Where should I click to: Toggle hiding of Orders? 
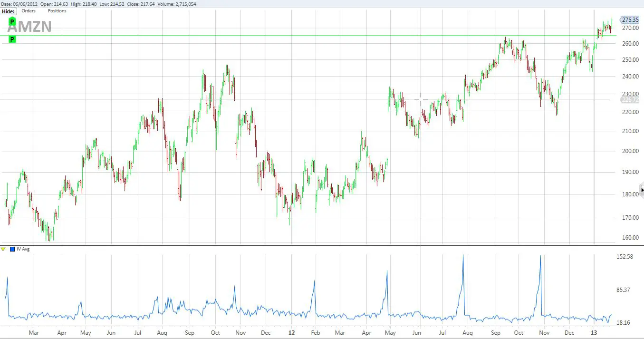tap(29, 11)
